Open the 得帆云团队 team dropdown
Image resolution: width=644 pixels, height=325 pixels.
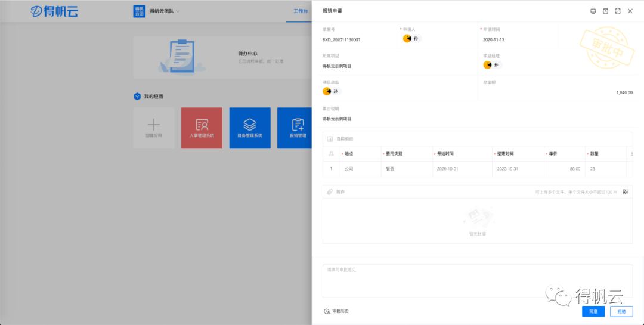coord(165,11)
